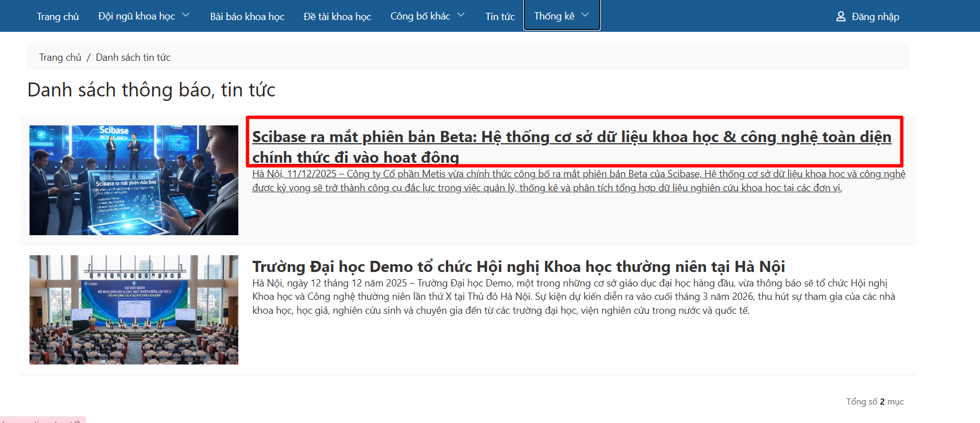The image size is (980, 423).
Task: Click the Tổng số 2 mục count
Action: tap(875, 402)
